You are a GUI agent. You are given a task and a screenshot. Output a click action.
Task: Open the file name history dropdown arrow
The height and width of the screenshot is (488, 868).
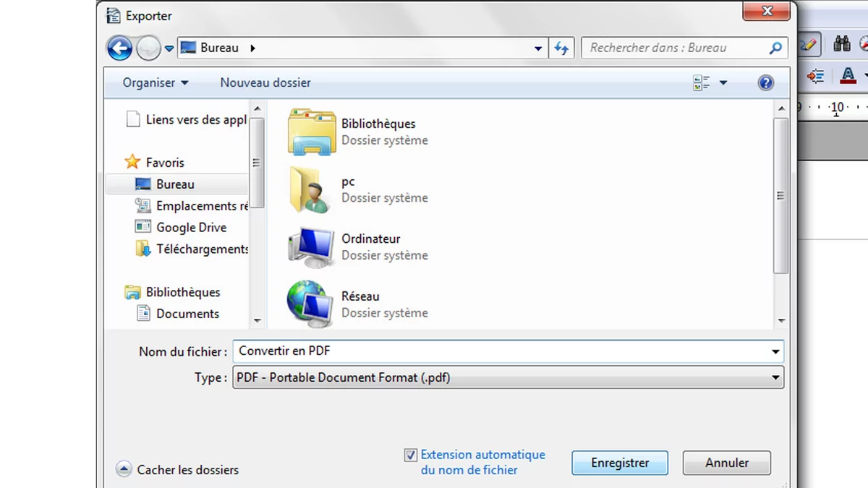click(775, 352)
